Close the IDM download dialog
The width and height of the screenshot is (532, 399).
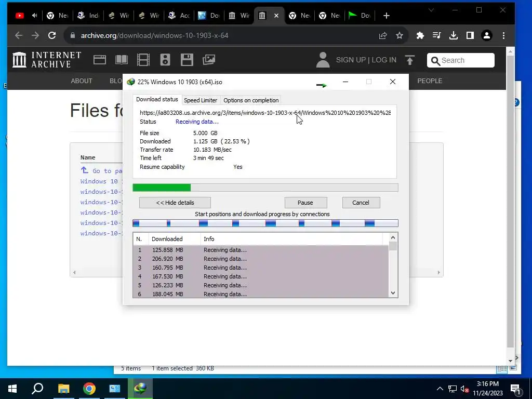[x=393, y=82]
